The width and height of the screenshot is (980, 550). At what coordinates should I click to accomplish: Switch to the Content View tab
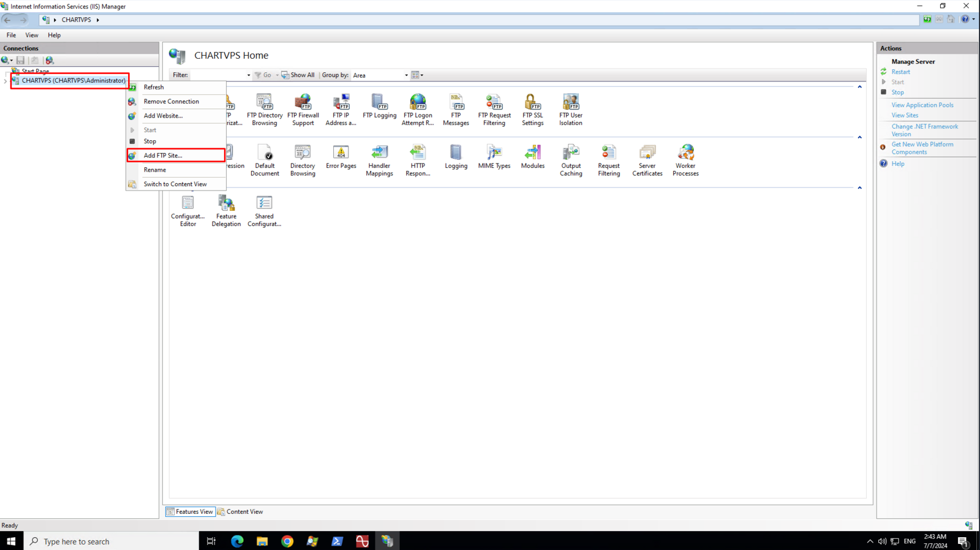[x=240, y=511]
